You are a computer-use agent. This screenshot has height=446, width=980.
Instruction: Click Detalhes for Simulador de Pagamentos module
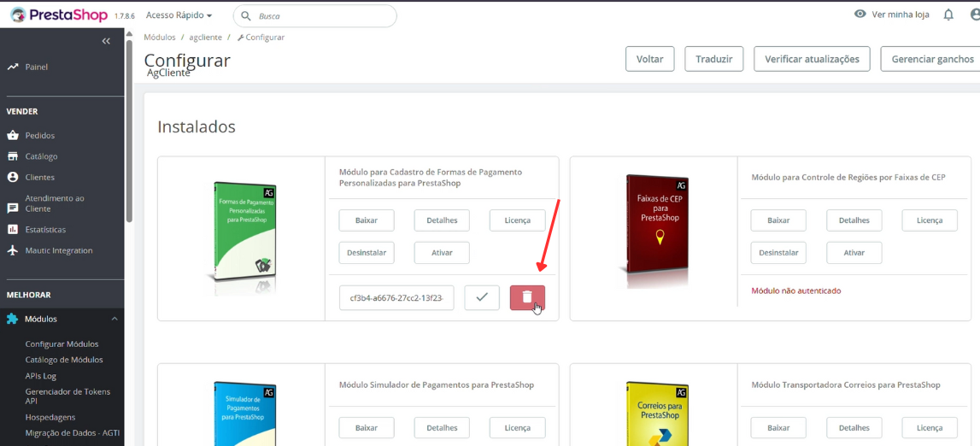[442, 428]
